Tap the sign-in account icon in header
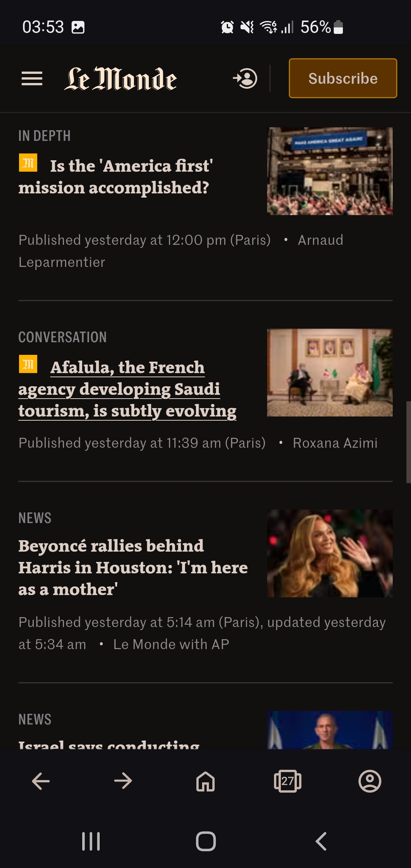Screen dimensions: 411x868 coord(245,78)
